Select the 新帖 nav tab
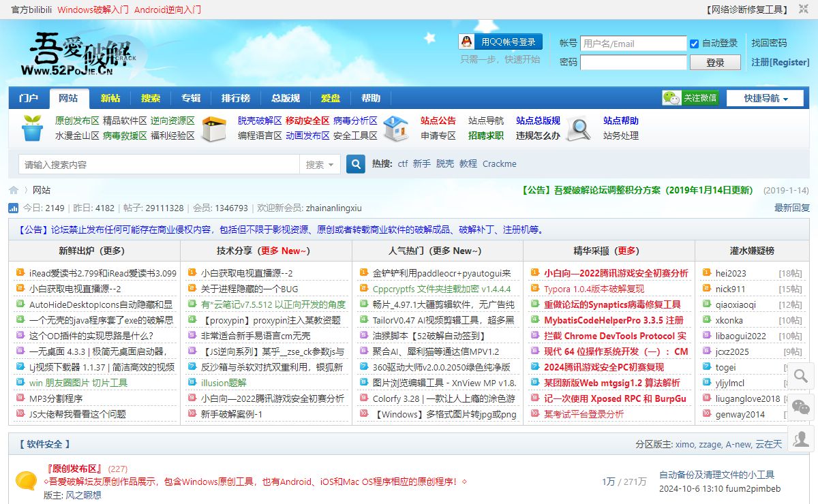Viewport: 818px width, 504px height. click(110, 98)
